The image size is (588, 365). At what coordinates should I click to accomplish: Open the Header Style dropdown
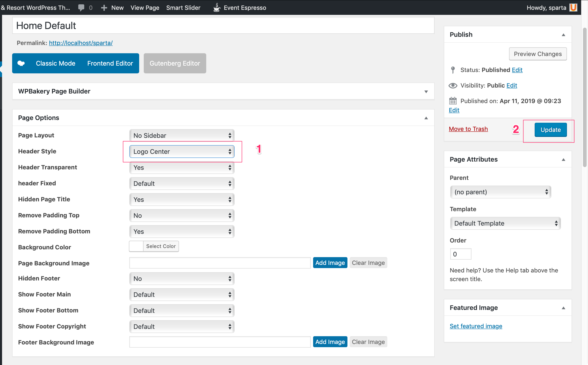[x=182, y=152]
